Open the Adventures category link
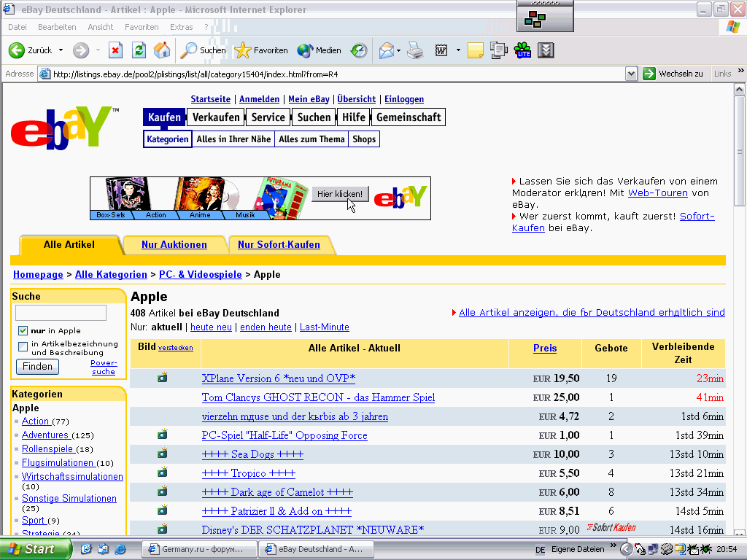Viewport: 747px width, 560px height. point(45,435)
